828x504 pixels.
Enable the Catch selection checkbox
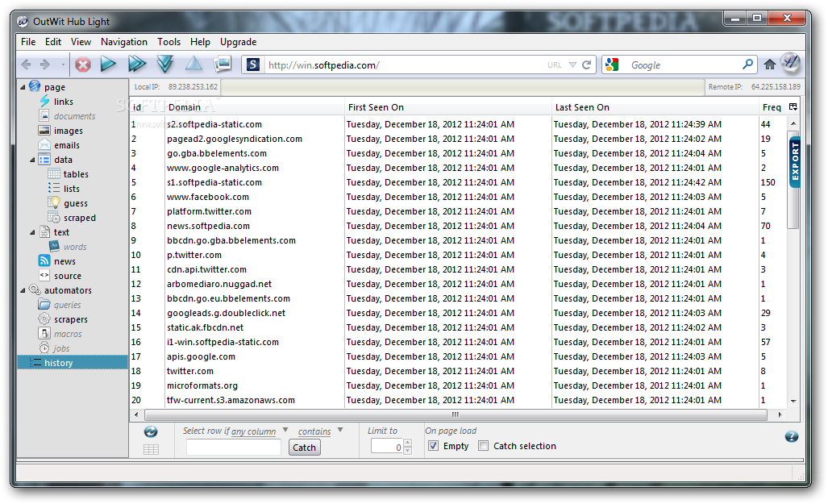[x=483, y=445]
